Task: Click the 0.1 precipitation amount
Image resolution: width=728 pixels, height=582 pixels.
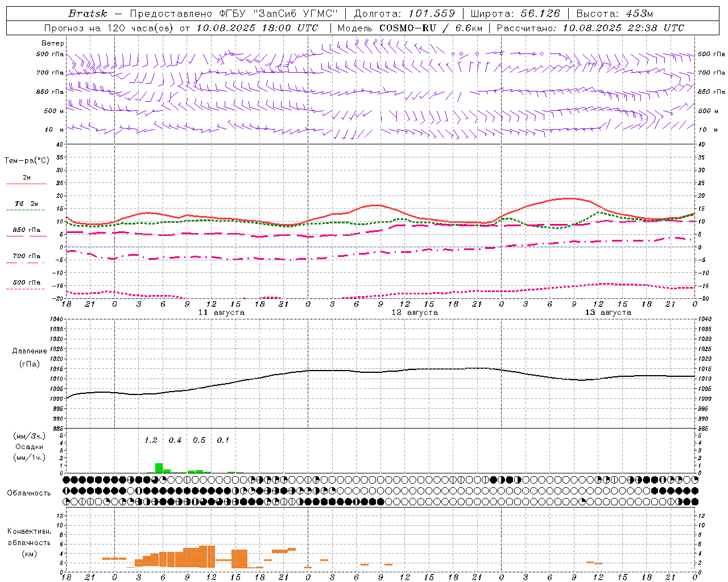Action: [223, 440]
